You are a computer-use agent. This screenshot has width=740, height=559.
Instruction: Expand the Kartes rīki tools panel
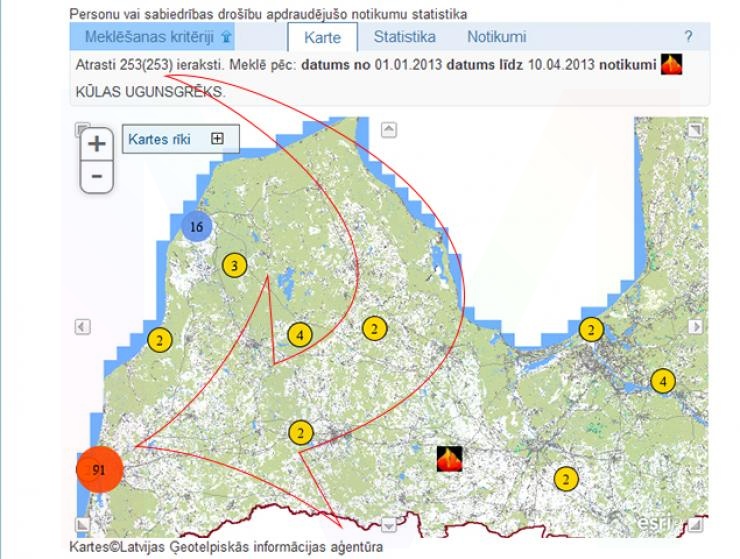[x=217, y=139]
